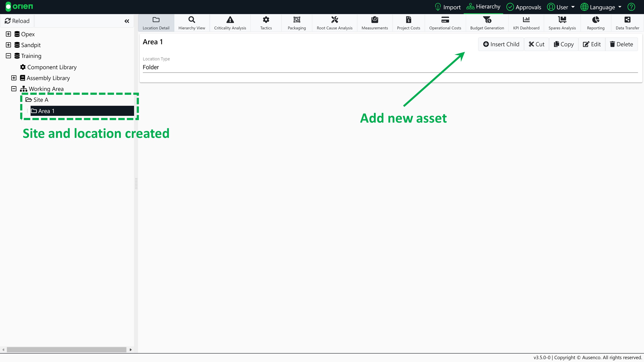Open the User dropdown menu
The height and width of the screenshot is (362, 644).
[561, 7]
